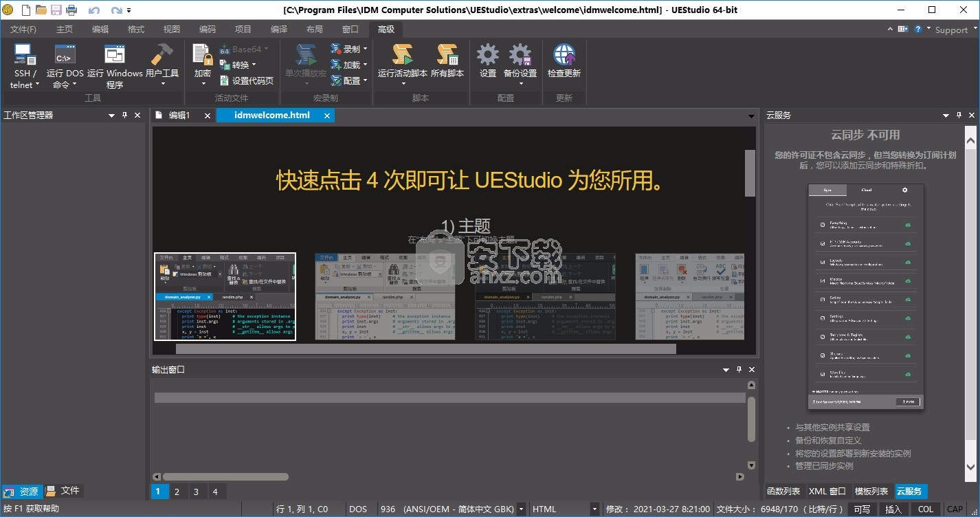
Task: Redo with the right curved arrow
Action: point(116,10)
